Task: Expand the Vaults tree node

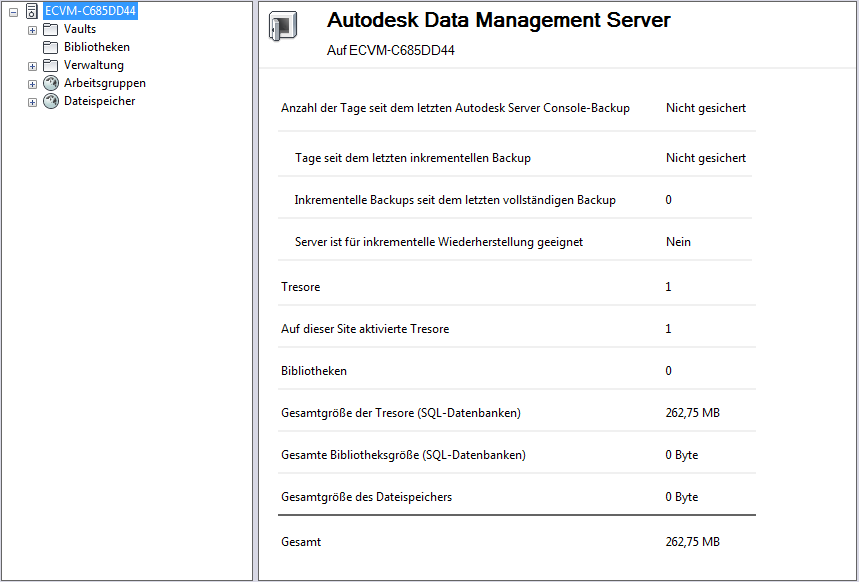Action: coord(32,30)
